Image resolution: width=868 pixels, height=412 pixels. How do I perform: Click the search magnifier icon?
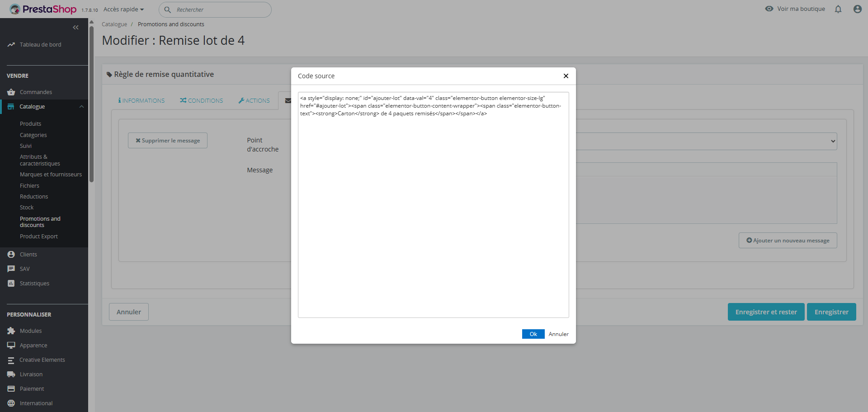[167, 9]
